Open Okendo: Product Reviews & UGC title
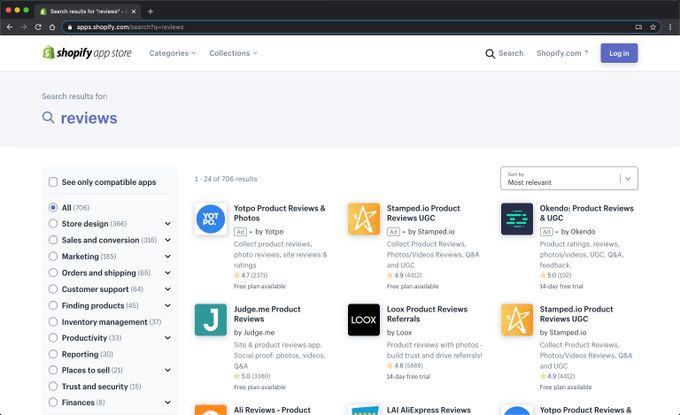Image resolution: width=680 pixels, height=415 pixels. click(x=586, y=213)
